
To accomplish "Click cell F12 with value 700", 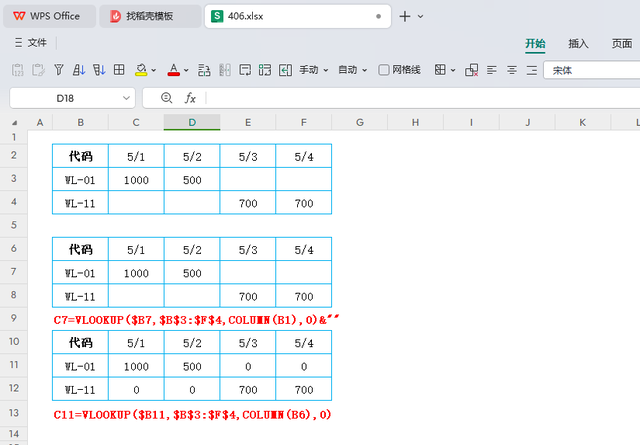I will click(x=304, y=389).
